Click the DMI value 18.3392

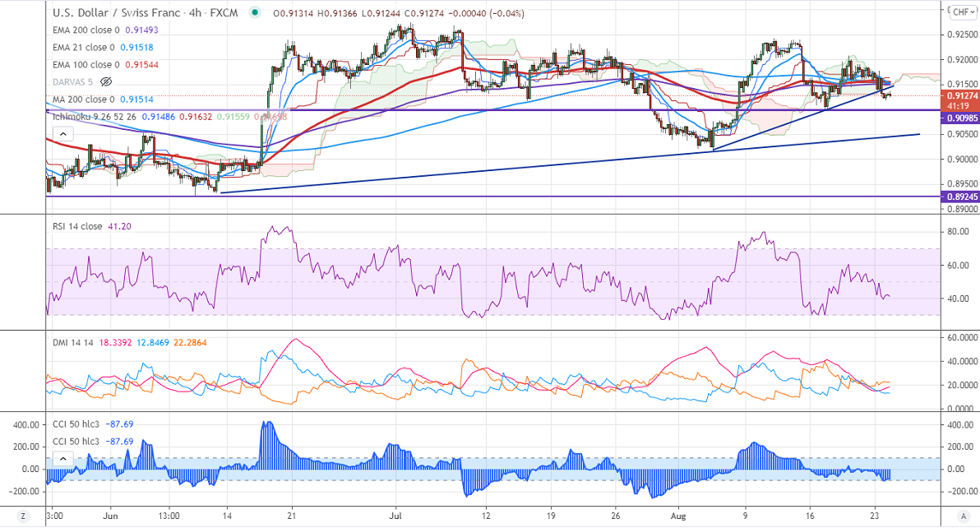(x=116, y=342)
